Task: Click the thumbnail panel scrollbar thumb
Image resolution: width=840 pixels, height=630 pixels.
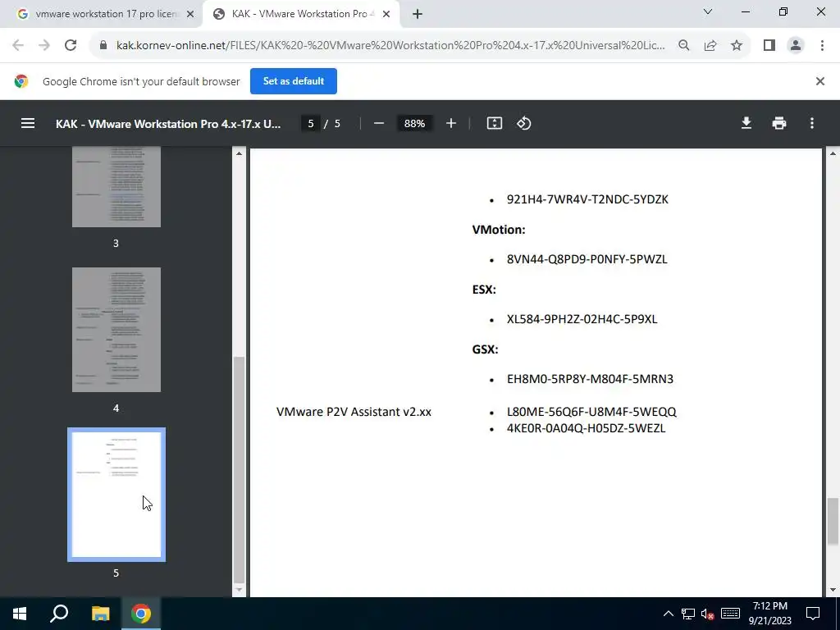Action: (x=239, y=470)
